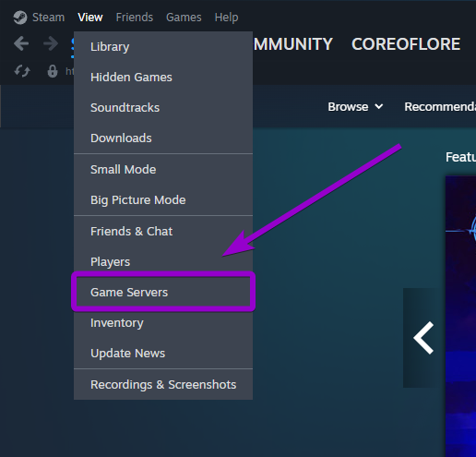
Task: Open Inventory from the menu
Action: (x=163, y=323)
